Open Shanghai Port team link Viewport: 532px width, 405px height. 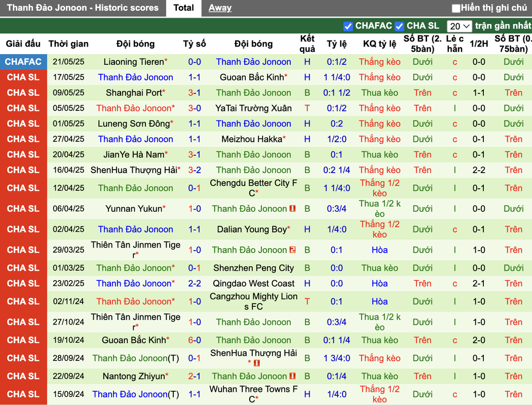click(x=135, y=93)
